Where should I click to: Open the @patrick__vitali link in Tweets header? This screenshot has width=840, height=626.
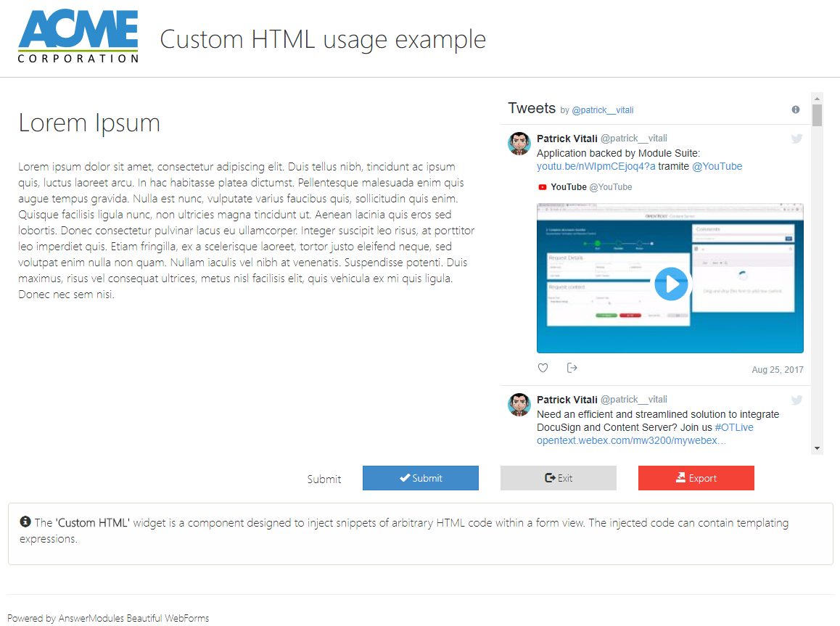coord(602,110)
